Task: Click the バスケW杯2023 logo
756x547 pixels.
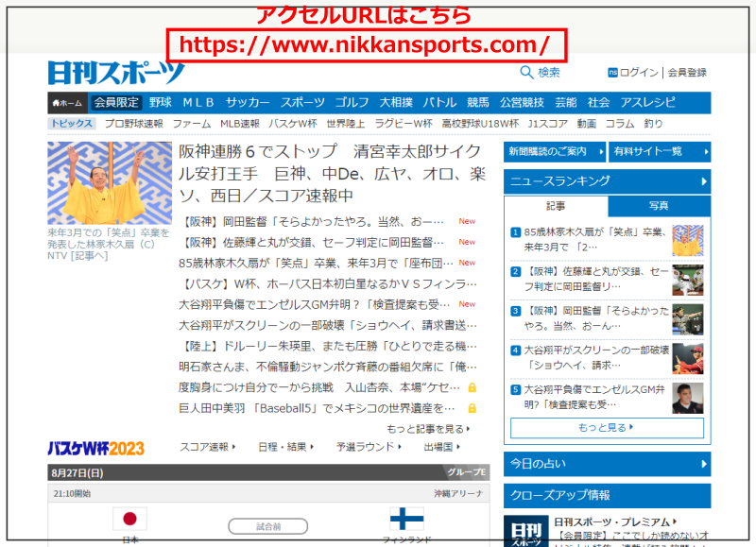Action: (95, 447)
